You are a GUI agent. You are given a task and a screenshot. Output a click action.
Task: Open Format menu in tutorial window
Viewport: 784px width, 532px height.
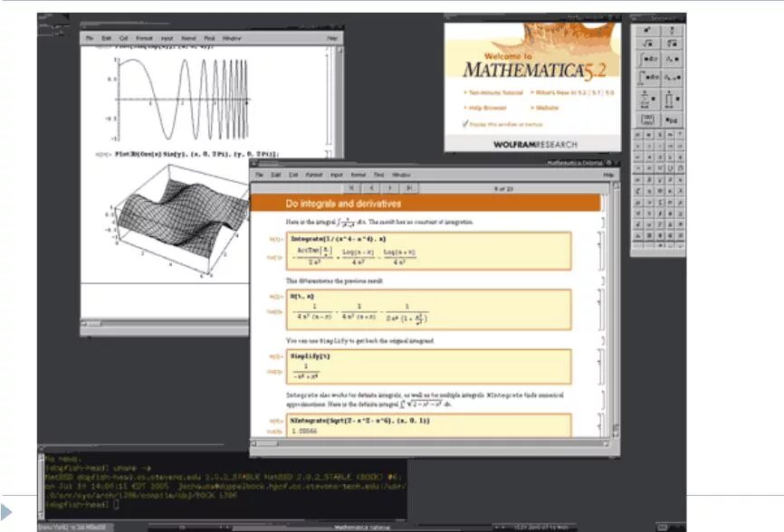[314, 175]
